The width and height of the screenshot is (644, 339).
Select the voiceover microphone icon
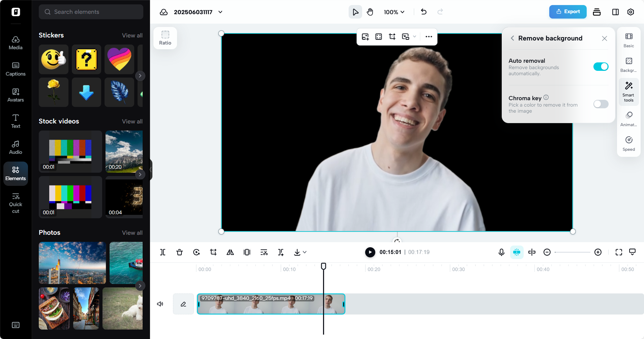pyautogui.click(x=501, y=252)
